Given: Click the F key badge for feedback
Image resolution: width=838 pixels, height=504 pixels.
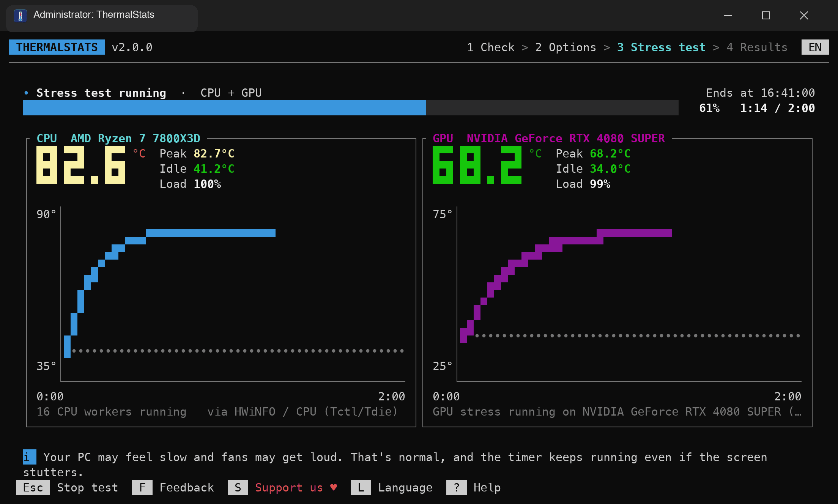Looking at the screenshot, I should click(x=142, y=487).
